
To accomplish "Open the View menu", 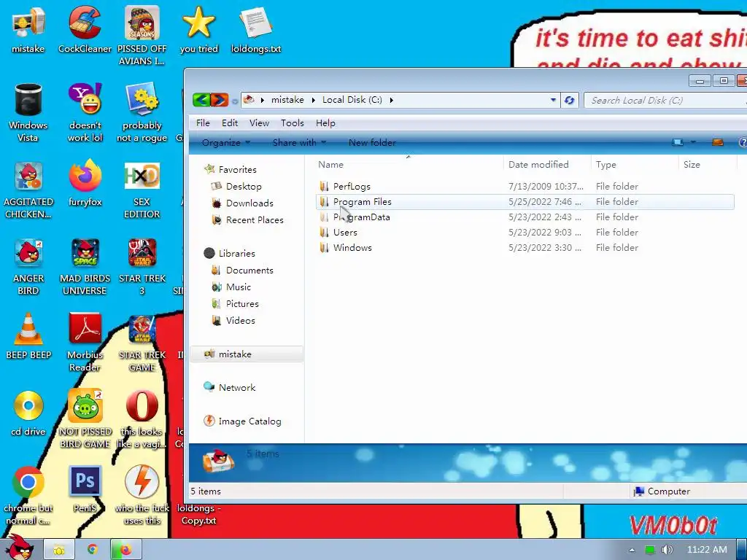I will pos(259,122).
